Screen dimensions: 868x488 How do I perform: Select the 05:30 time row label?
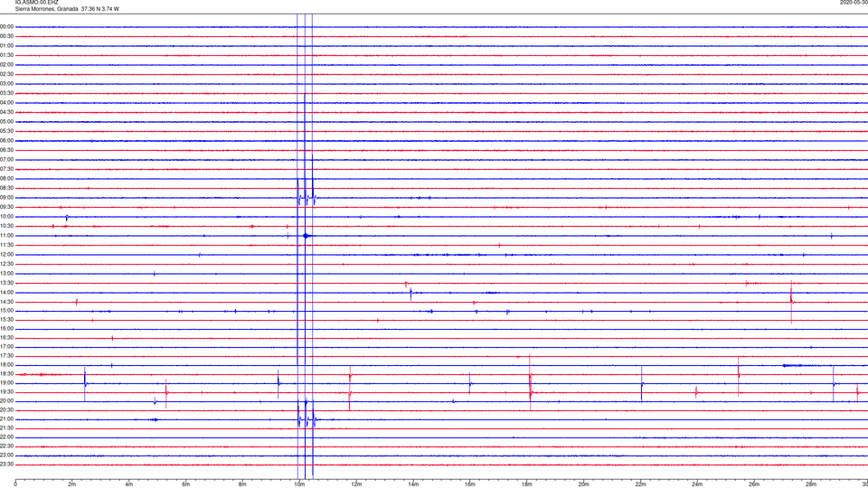(6, 131)
